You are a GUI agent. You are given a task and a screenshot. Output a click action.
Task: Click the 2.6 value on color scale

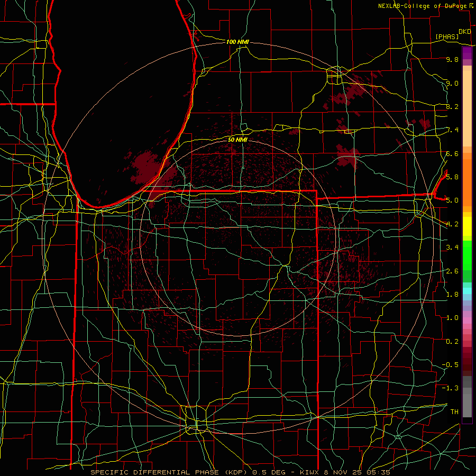(452, 271)
